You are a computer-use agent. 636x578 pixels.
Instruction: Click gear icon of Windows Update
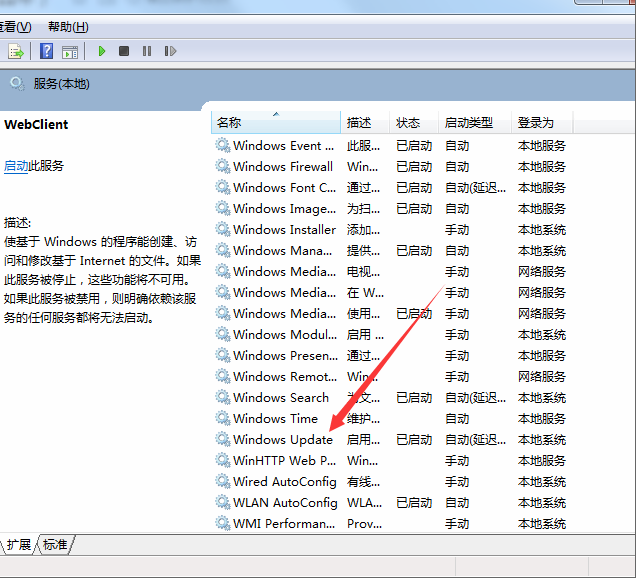click(223, 440)
